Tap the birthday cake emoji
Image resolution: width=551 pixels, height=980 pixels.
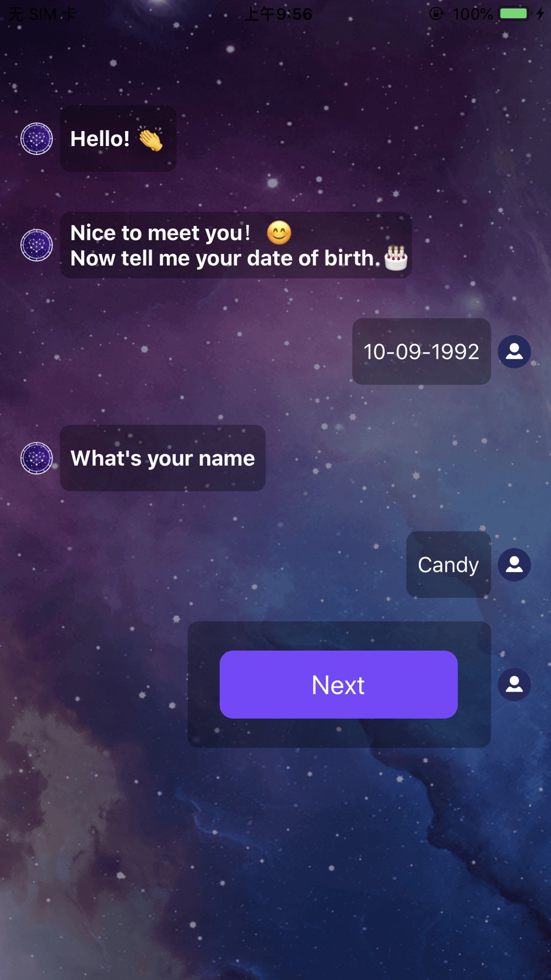pyautogui.click(x=396, y=258)
